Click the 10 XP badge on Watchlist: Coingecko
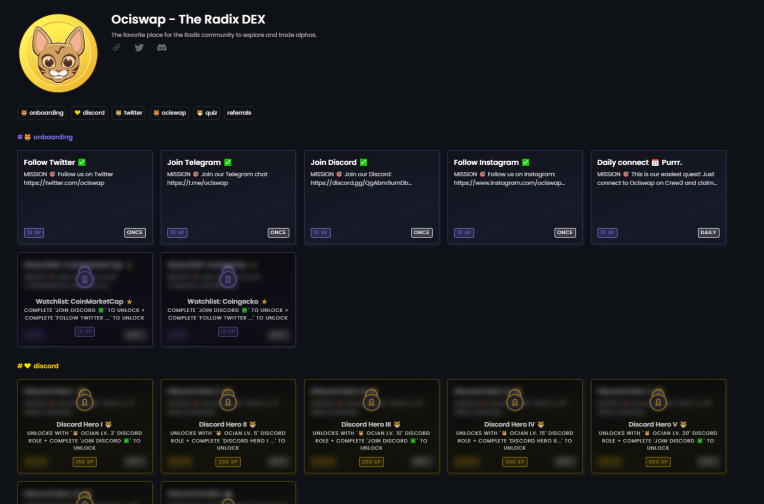This screenshot has height=504, width=764. [228, 331]
